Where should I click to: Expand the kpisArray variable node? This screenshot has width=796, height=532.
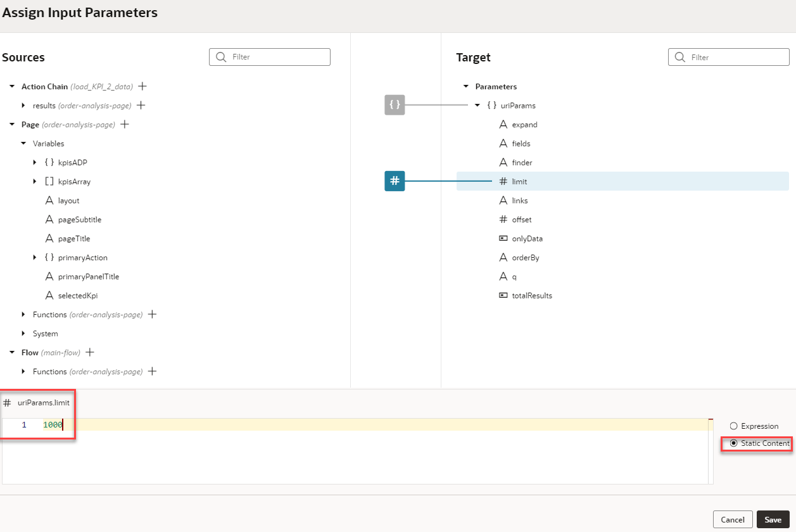coord(35,182)
